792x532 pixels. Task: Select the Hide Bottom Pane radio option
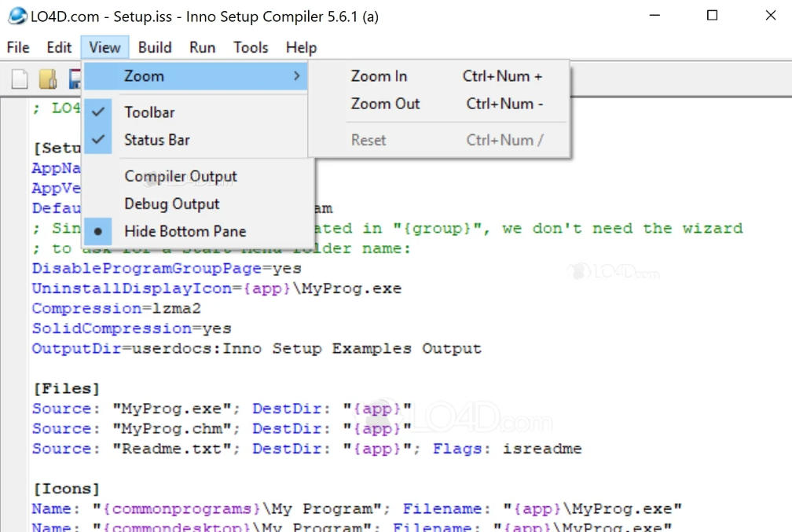point(185,231)
